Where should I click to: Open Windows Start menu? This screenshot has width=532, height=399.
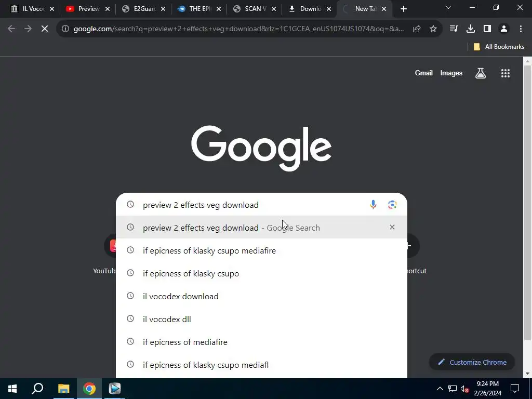pyautogui.click(x=12, y=389)
